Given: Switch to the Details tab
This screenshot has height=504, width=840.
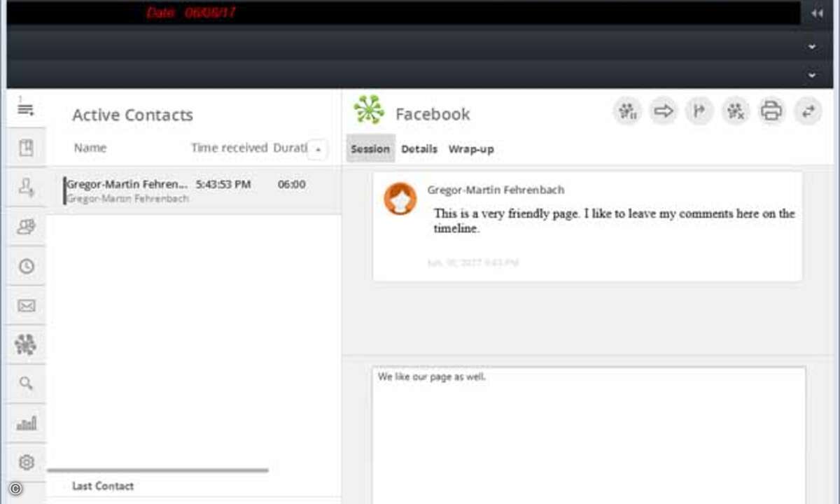Looking at the screenshot, I should click(419, 149).
